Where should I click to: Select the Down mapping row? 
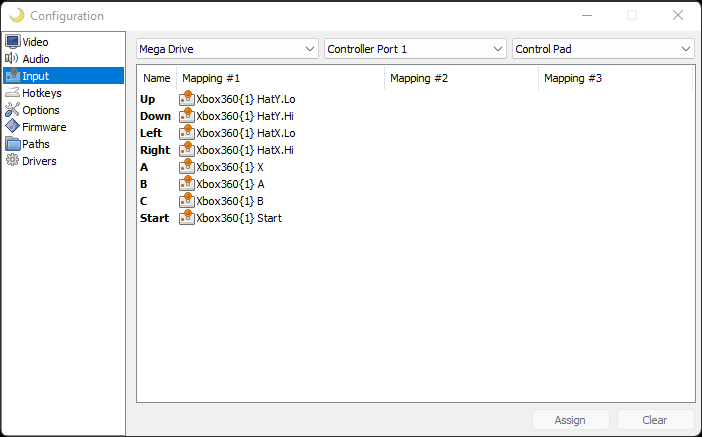click(x=415, y=116)
